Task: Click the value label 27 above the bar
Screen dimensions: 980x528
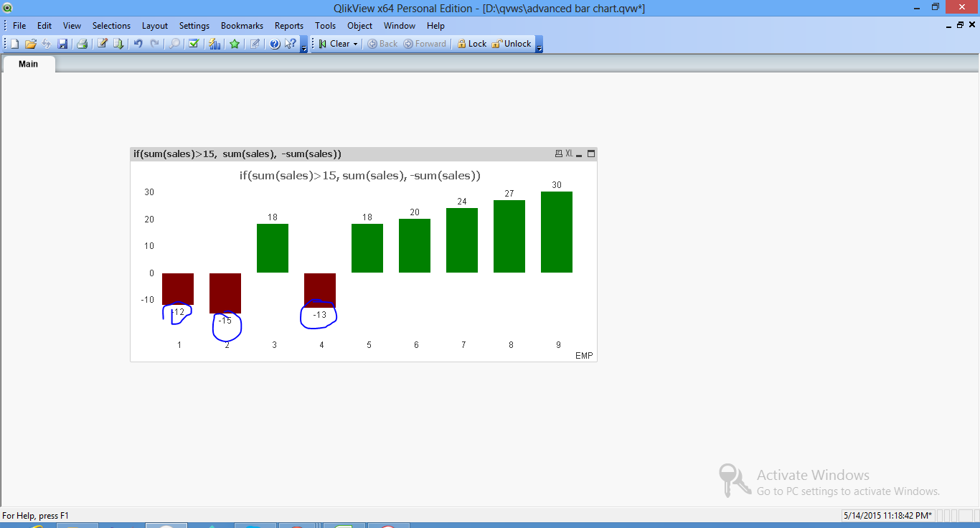Action: pyautogui.click(x=509, y=194)
